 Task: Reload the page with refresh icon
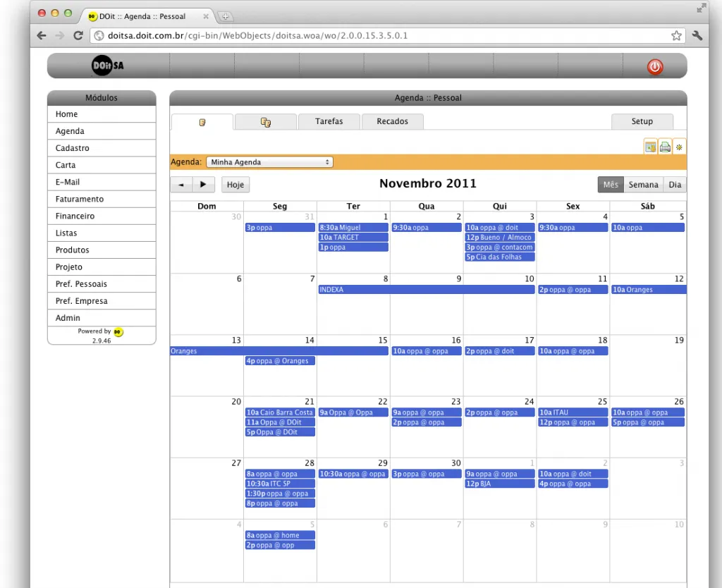(78, 35)
